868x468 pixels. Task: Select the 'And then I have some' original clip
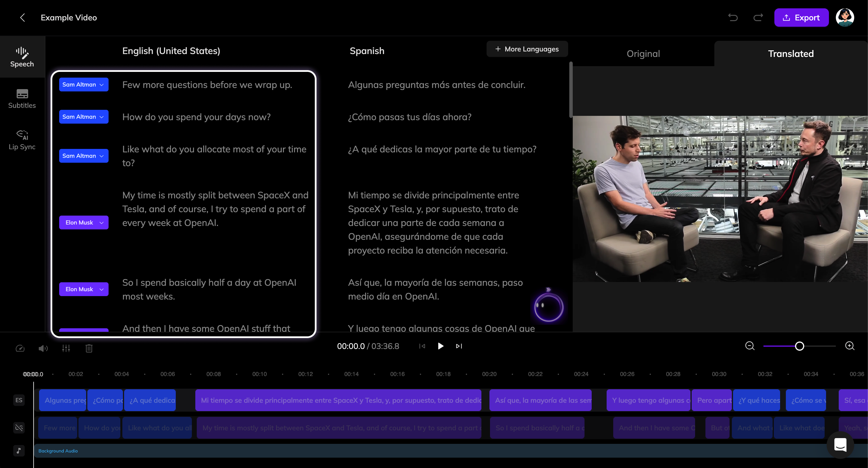[654, 427]
